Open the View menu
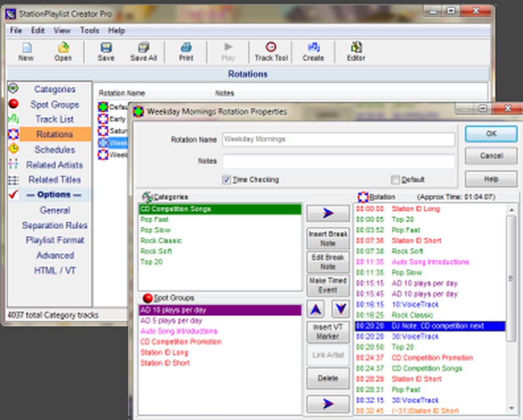 (x=62, y=30)
